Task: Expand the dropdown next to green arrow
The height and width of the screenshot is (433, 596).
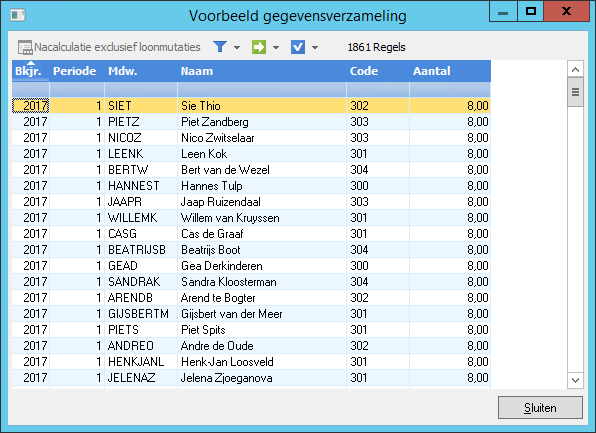Action: (x=276, y=48)
